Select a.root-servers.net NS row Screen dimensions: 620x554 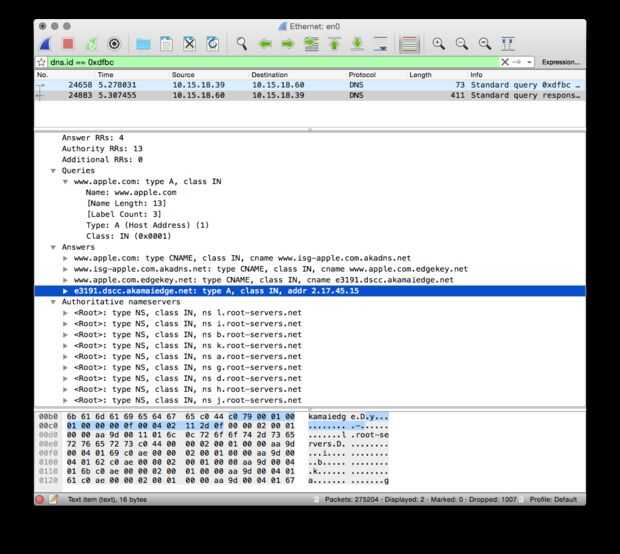(x=310, y=357)
